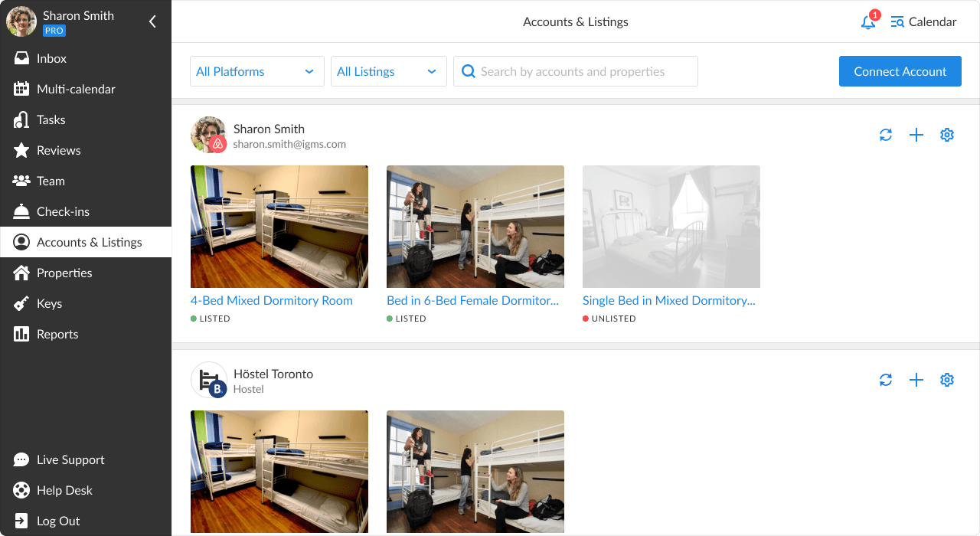Image resolution: width=980 pixels, height=536 pixels.
Task: Open settings gear for Sharon Smith account
Action: coord(947,136)
